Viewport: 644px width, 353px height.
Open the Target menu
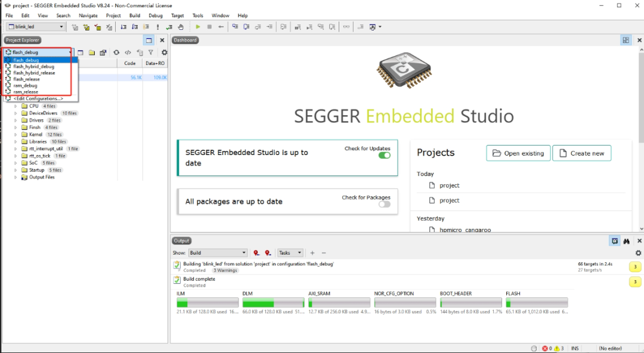pyautogui.click(x=178, y=16)
